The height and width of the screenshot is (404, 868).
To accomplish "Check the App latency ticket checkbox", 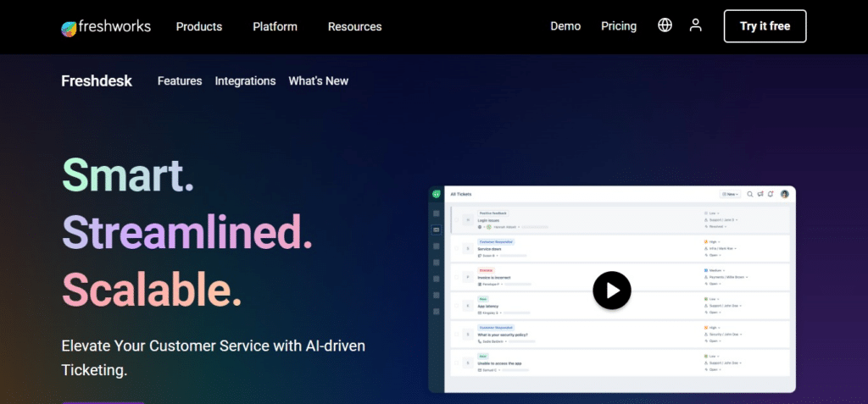I will point(456,306).
